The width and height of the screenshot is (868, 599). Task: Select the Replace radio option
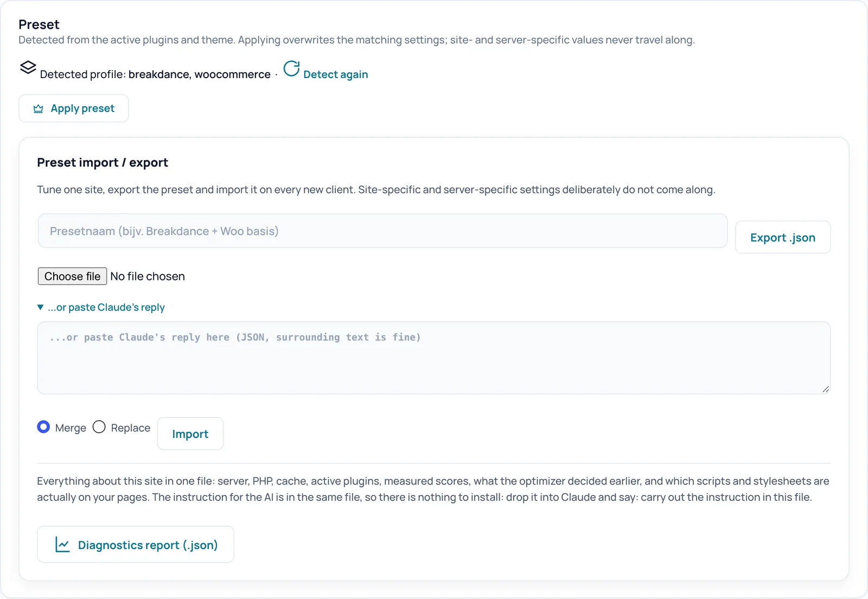99,427
